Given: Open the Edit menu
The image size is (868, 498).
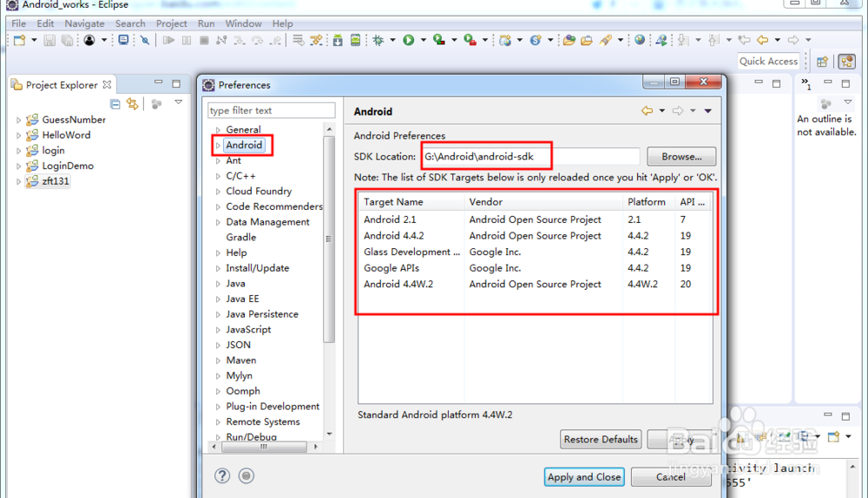Looking at the screenshot, I should 45,23.
